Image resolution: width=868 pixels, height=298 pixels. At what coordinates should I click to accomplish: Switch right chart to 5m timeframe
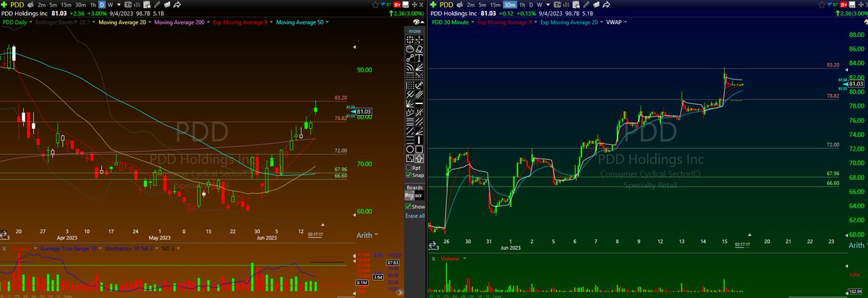482,5
